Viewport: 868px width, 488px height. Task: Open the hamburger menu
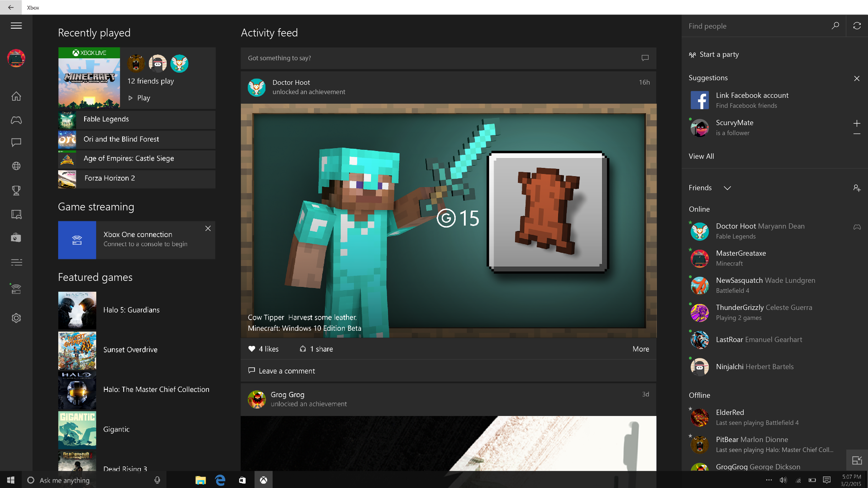coord(16,26)
